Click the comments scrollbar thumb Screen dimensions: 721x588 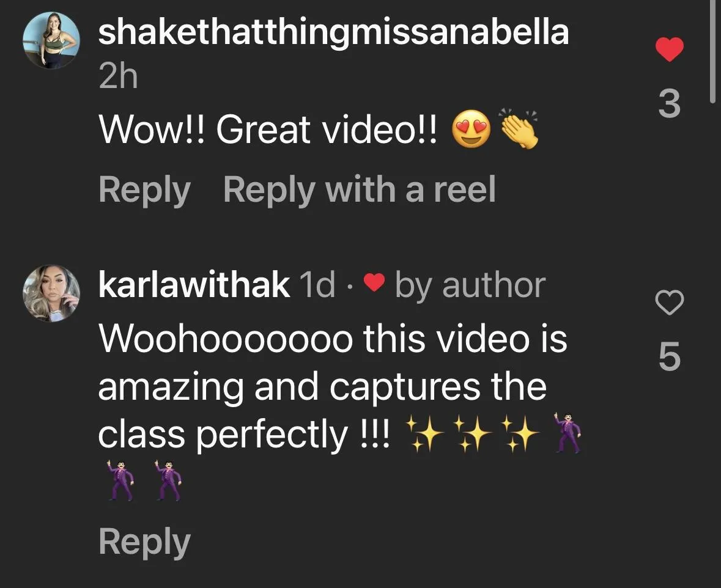pos(712,51)
